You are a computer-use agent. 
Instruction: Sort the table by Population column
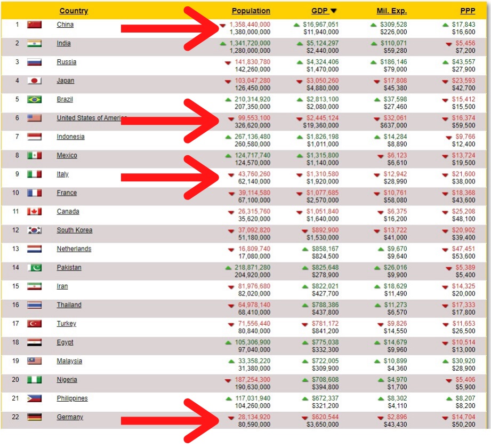(x=251, y=11)
